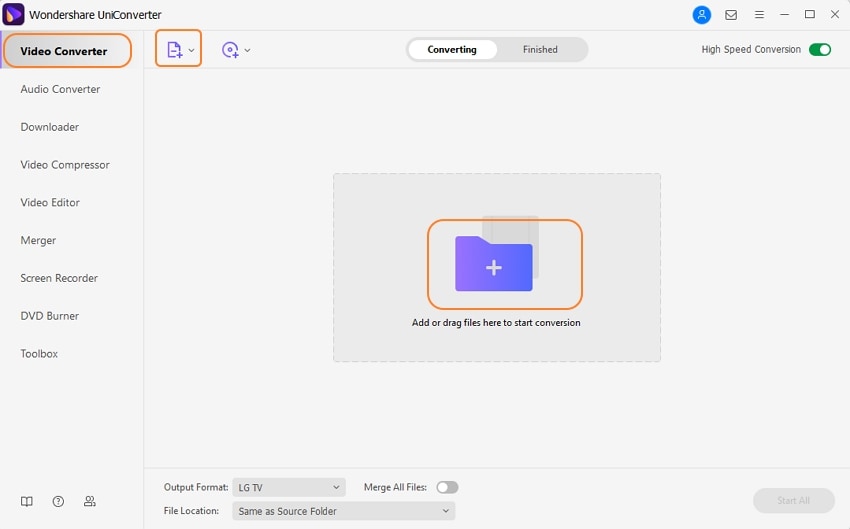The width and height of the screenshot is (850, 529).
Task: Close the UniConverter window
Action: click(835, 15)
